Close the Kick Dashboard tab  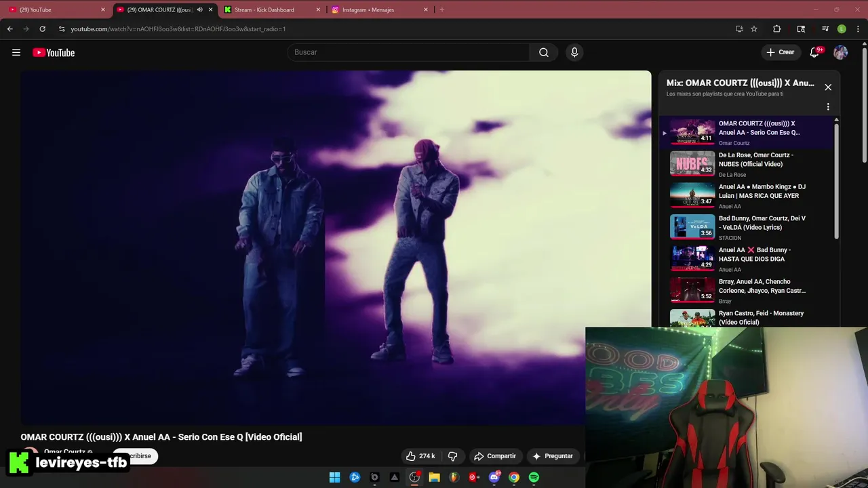pos(318,9)
